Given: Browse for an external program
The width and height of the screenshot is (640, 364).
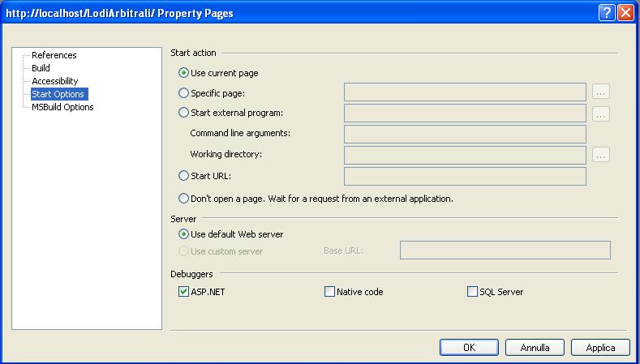Looking at the screenshot, I should [601, 113].
